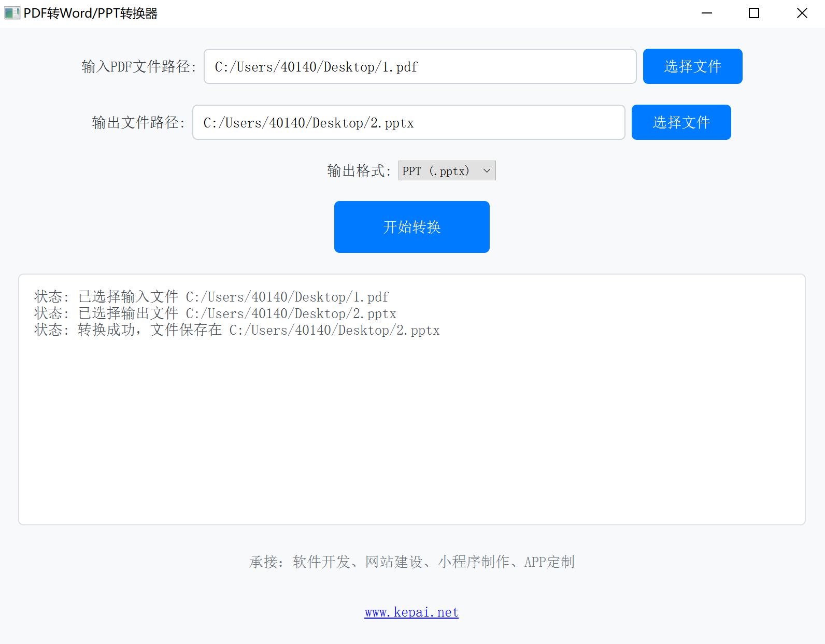Screen dimensions: 825x644
Task: Click the 转换成功 status message line
Action: coord(237,330)
